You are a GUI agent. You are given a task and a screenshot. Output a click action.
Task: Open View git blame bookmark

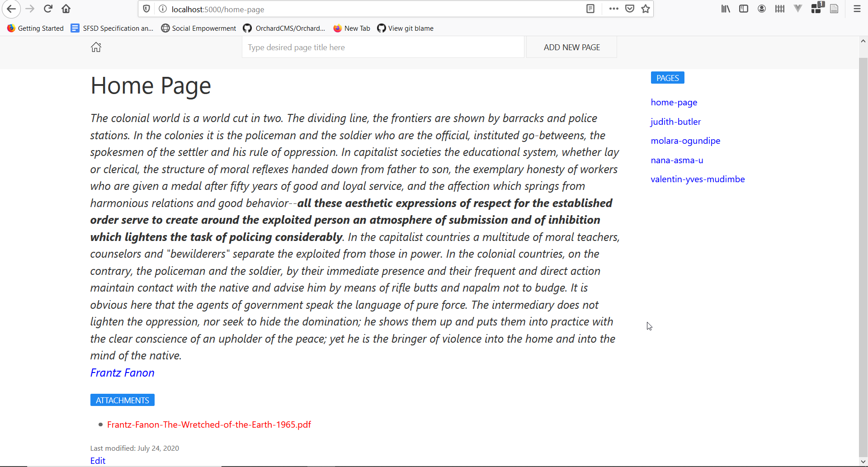point(405,28)
